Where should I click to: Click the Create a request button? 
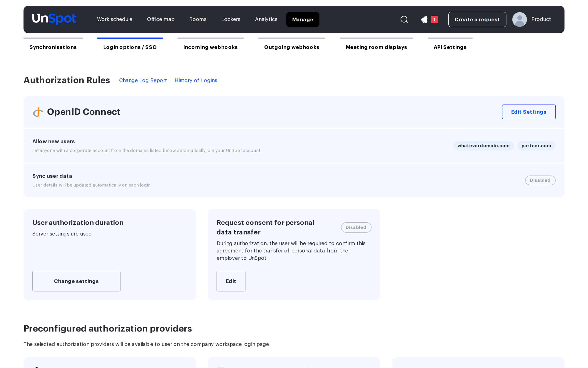(477, 20)
